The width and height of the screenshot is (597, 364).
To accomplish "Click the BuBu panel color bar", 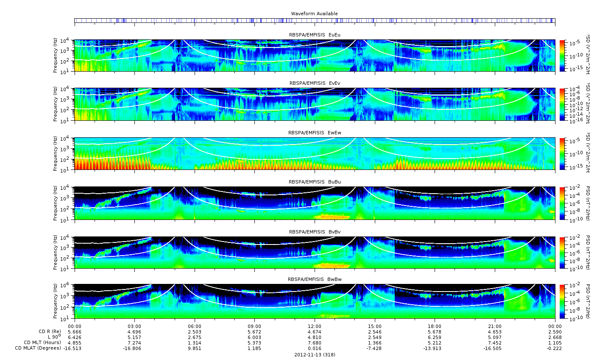I will pyautogui.click(x=562, y=203).
